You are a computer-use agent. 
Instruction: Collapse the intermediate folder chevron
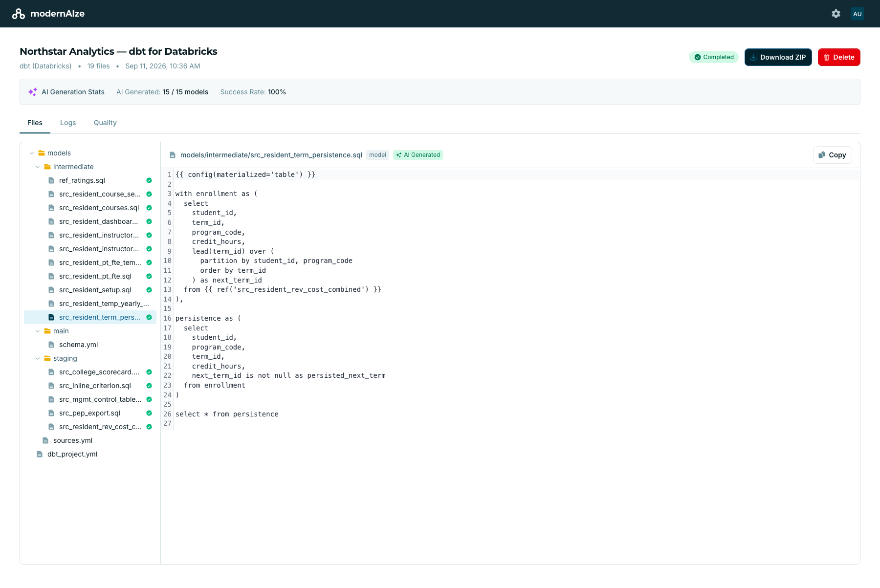pos(38,167)
